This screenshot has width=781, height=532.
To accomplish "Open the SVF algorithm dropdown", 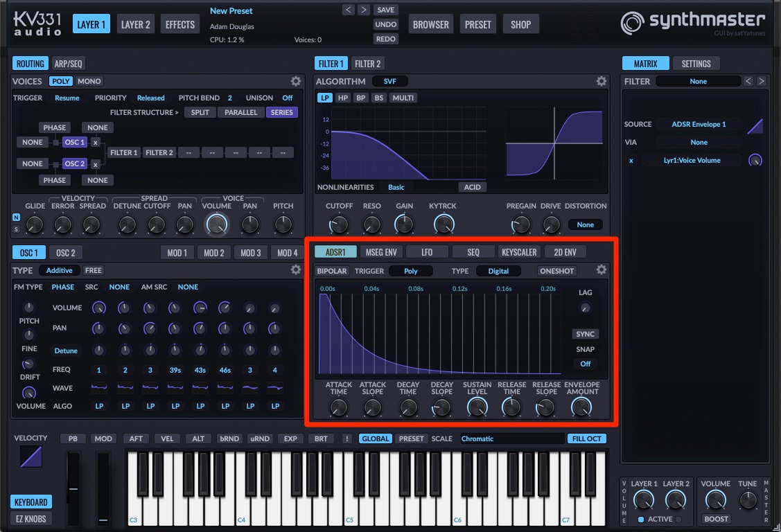I will click(x=390, y=81).
